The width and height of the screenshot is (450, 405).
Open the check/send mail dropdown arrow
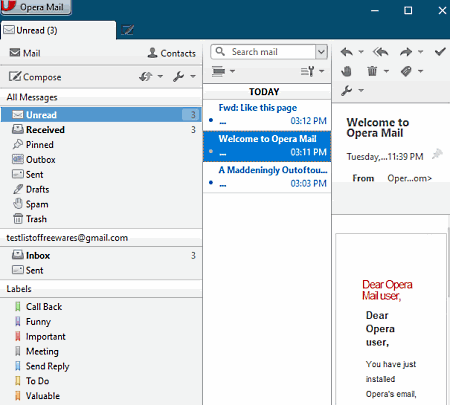tap(160, 76)
